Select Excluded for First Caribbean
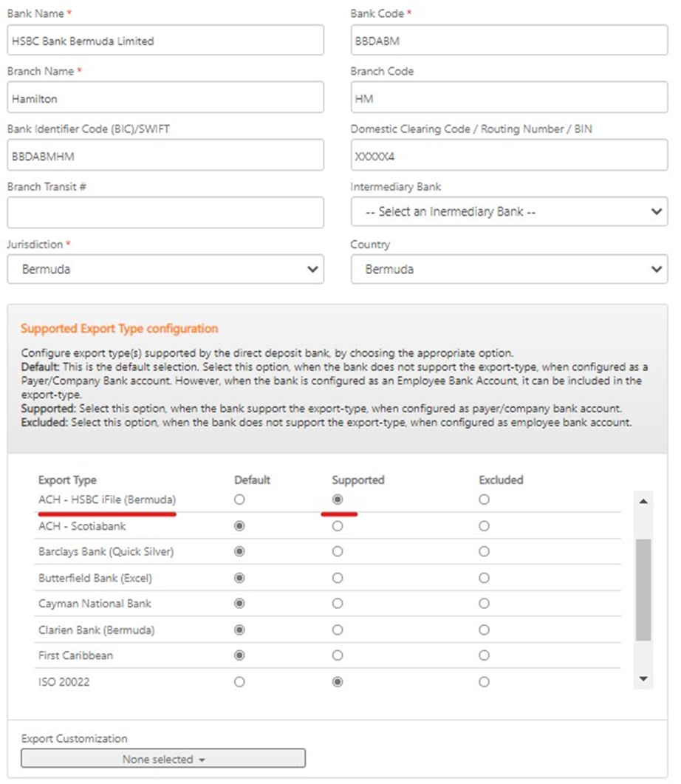 [484, 655]
